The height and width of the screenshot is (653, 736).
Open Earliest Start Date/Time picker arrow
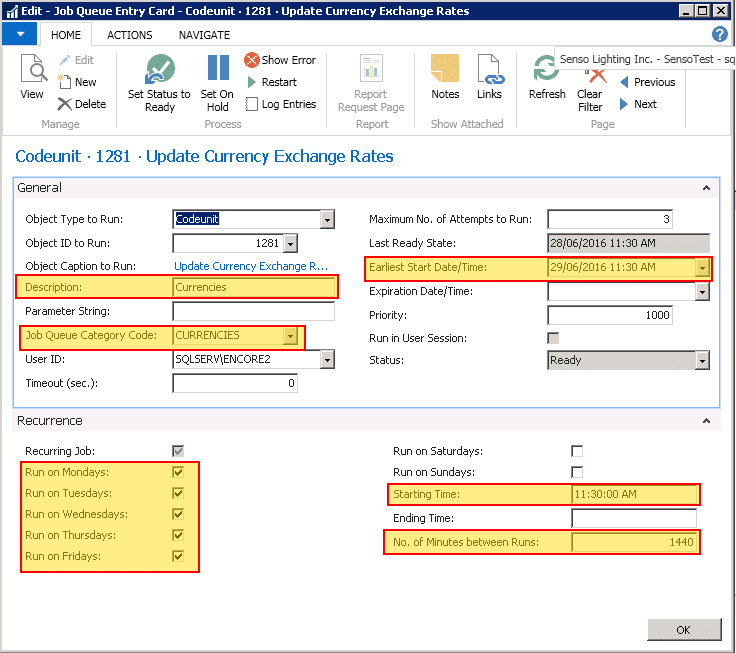(702, 268)
